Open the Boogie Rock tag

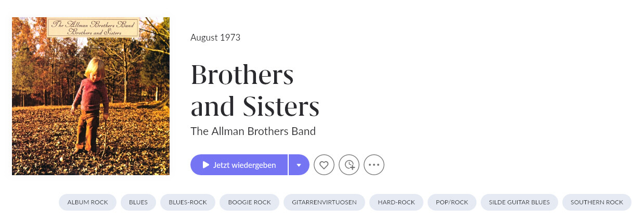point(249,202)
